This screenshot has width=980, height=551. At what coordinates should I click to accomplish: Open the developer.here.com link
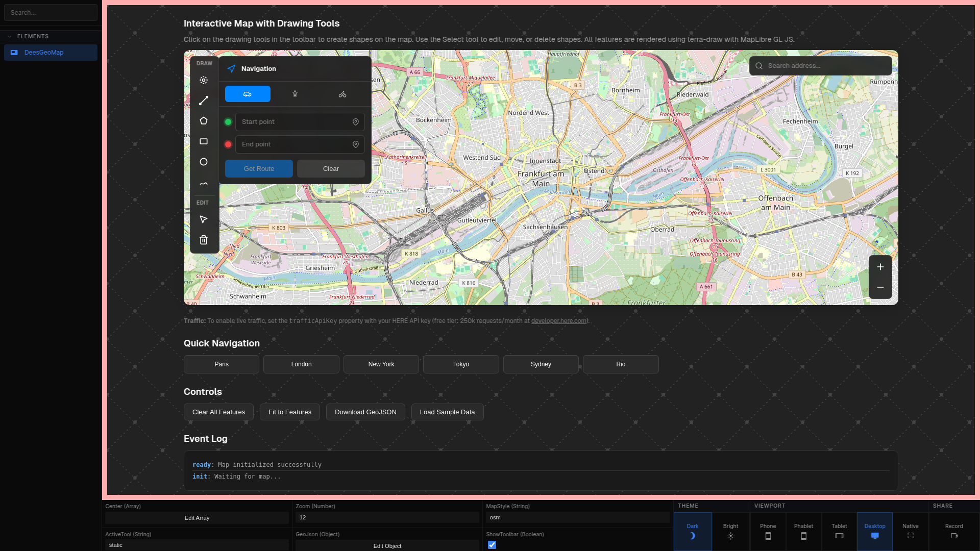(x=559, y=321)
